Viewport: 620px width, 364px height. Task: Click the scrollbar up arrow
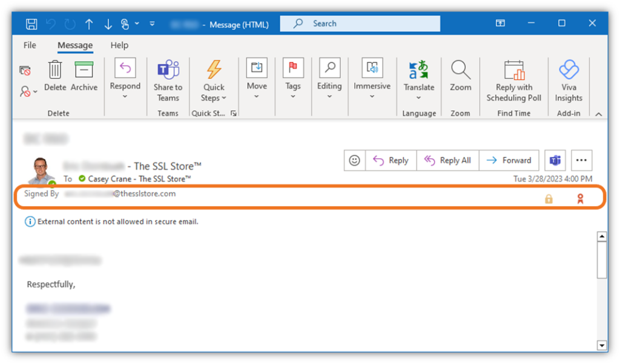tap(602, 236)
